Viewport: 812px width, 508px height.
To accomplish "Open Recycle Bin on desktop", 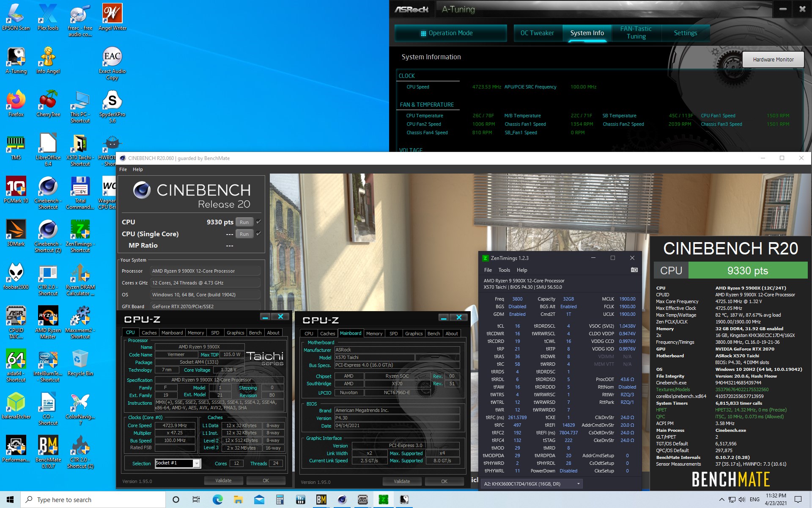I will (x=80, y=362).
